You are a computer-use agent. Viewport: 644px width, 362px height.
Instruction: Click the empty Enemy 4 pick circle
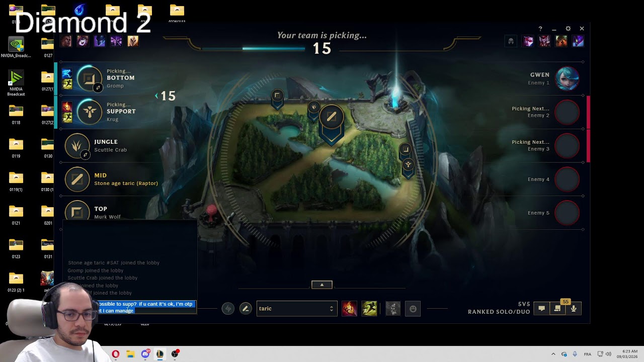click(567, 179)
